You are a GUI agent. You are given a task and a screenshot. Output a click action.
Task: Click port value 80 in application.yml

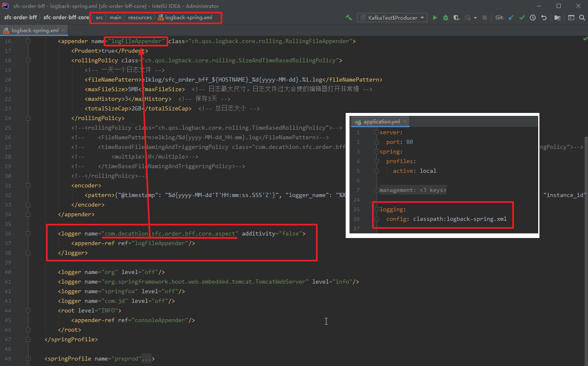click(410, 142)
